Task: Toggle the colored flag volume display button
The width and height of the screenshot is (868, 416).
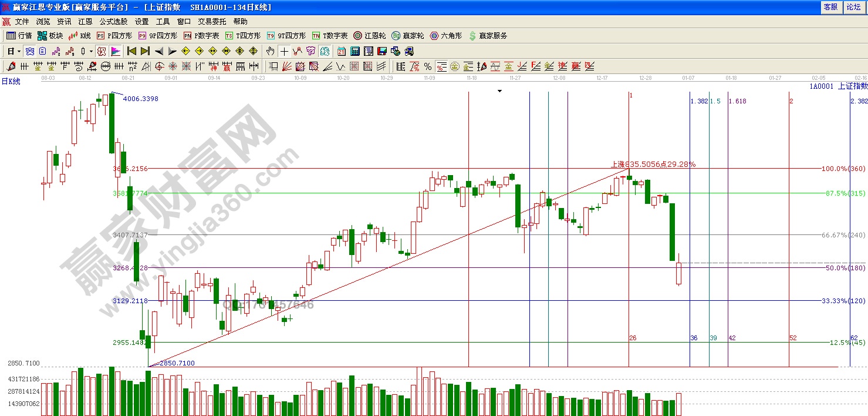Action: (x=115, y=51)
